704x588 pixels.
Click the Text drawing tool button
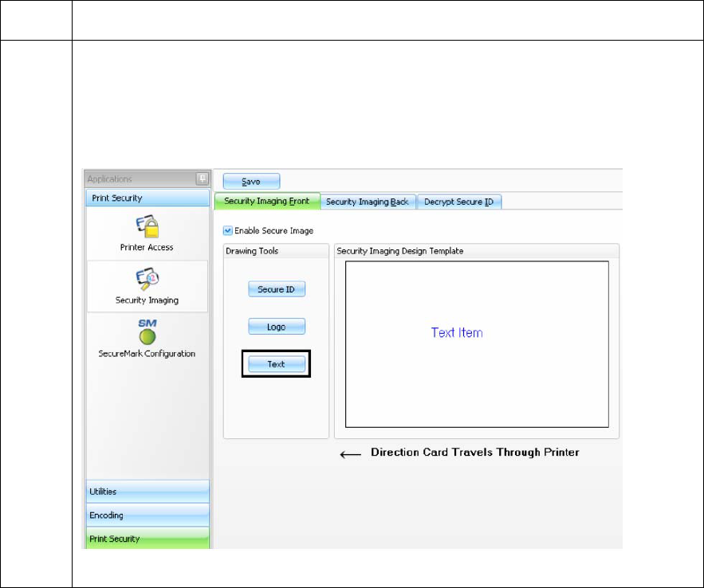tap(277, 364)
